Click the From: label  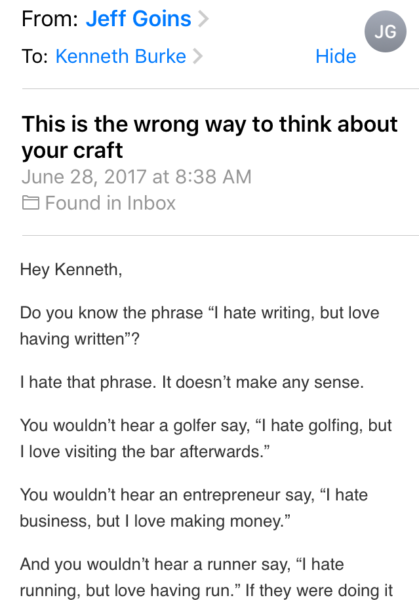click(x=50, y=18)
